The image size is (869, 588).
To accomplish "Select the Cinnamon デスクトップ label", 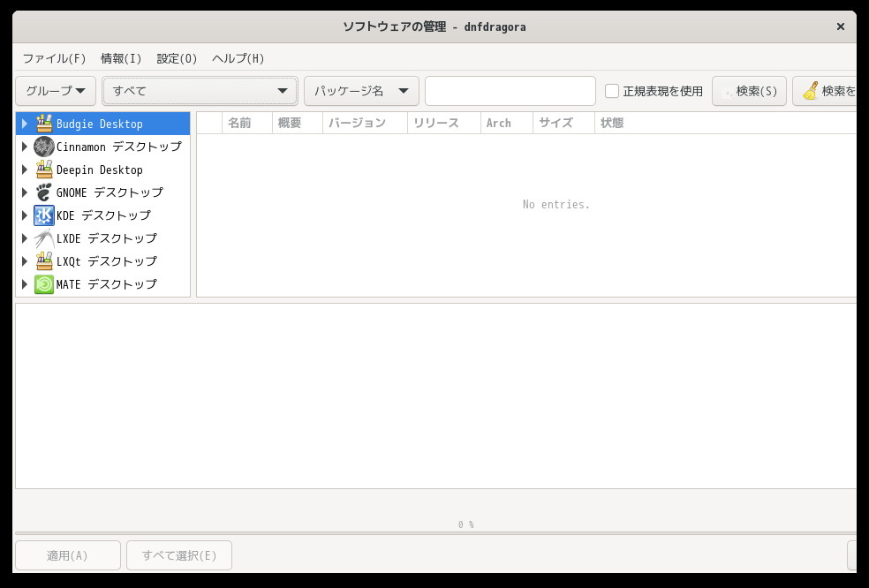I will [x=119, y=147].
